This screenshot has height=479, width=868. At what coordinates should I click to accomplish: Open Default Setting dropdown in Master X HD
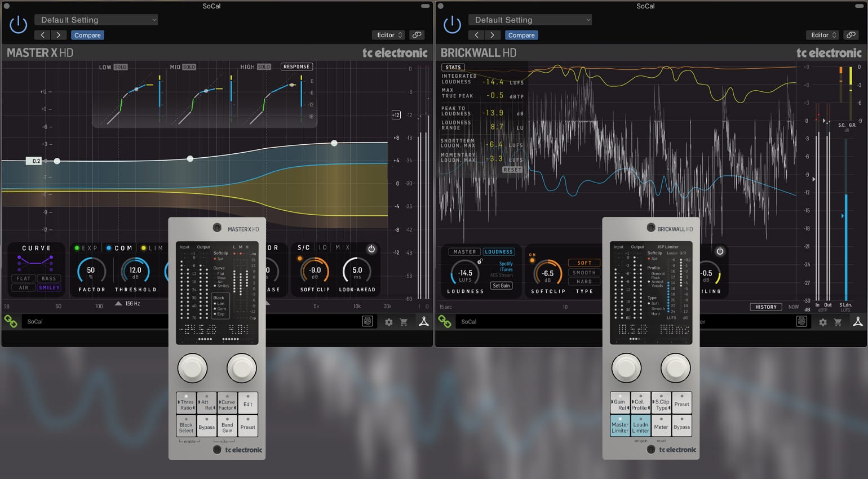[96, 20]
